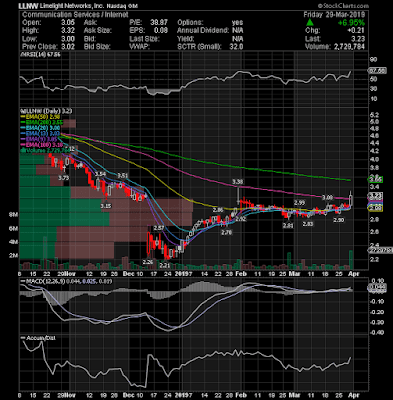
Task: Click the Chg value +0.21
Action: tap(357, 31)
